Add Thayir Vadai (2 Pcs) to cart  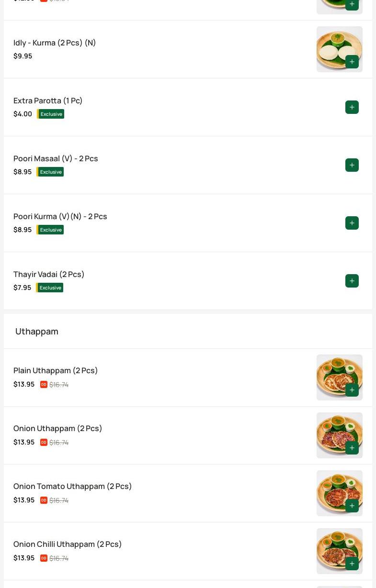click(352, 281)
